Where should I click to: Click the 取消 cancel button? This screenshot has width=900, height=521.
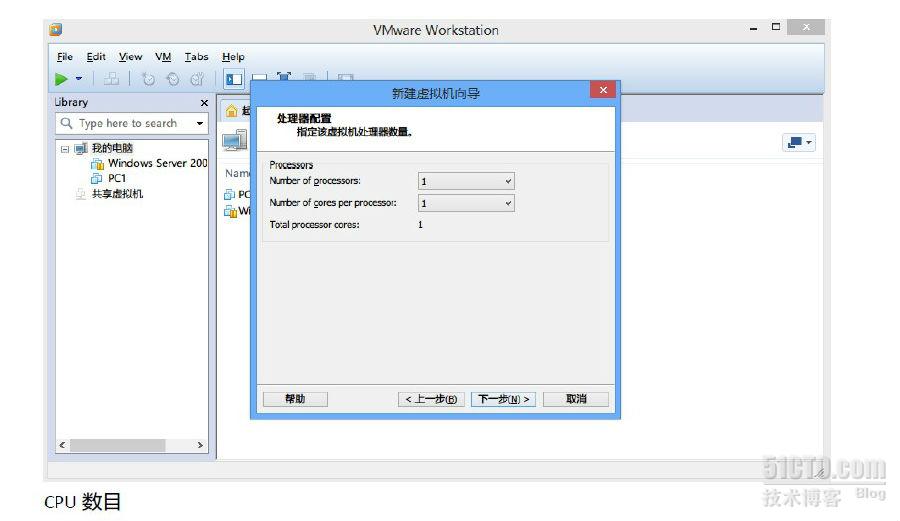576,399
